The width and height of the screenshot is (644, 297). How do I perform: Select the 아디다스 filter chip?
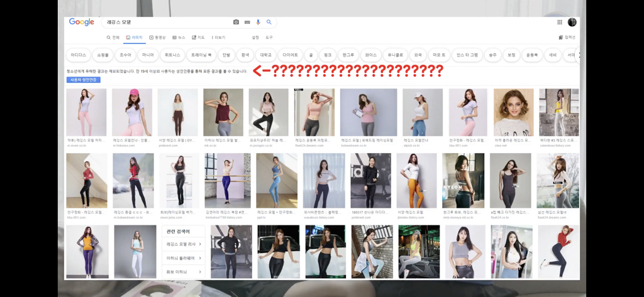[x=79, y=55]
